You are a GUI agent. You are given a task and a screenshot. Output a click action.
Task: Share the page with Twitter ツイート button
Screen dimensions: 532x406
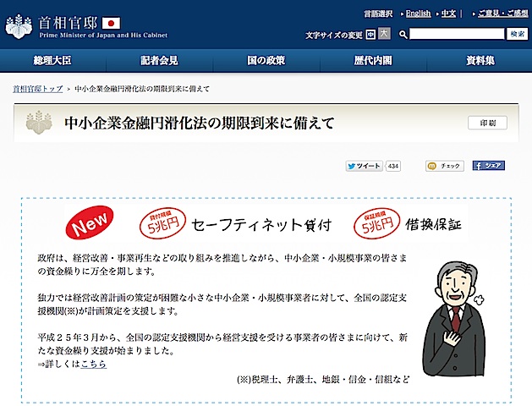pyautogui.click(x=365, y=166)
